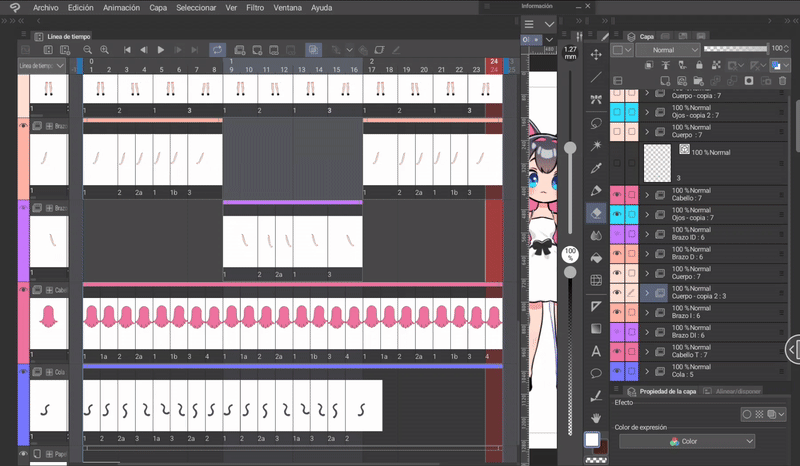The width and height of the screenshot is (800, 466).
Task: Click the Create layer mask icon
Action: pos(749,81)
